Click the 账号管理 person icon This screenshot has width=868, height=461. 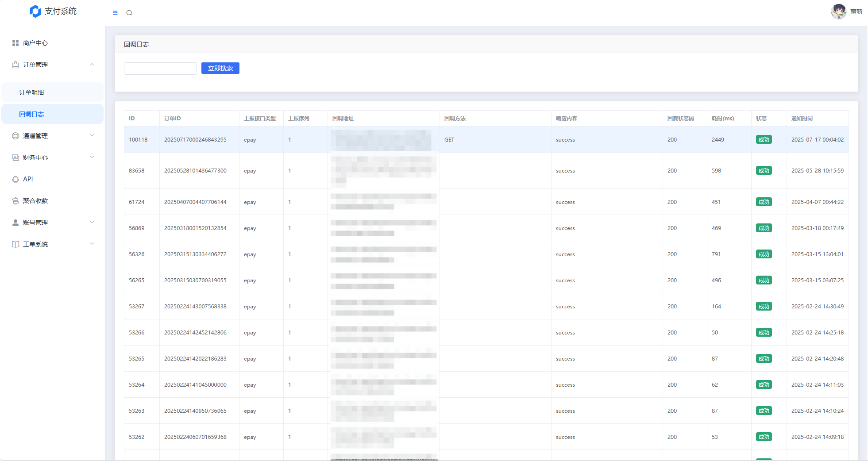click(x=15, y=223)
